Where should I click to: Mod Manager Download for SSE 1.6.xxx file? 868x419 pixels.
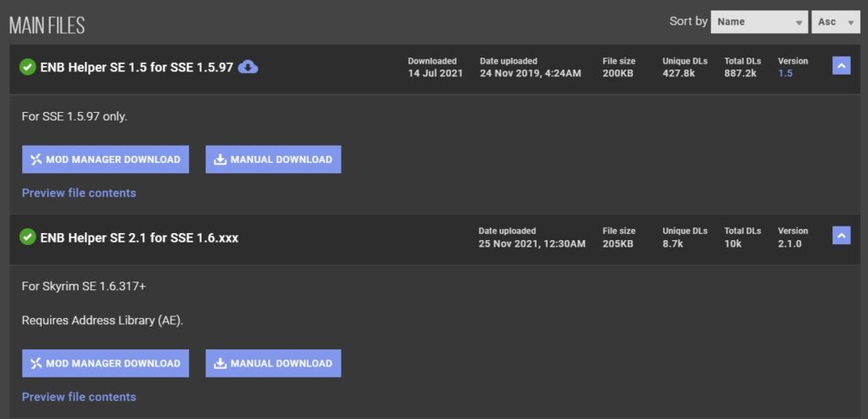coord(105,364)
